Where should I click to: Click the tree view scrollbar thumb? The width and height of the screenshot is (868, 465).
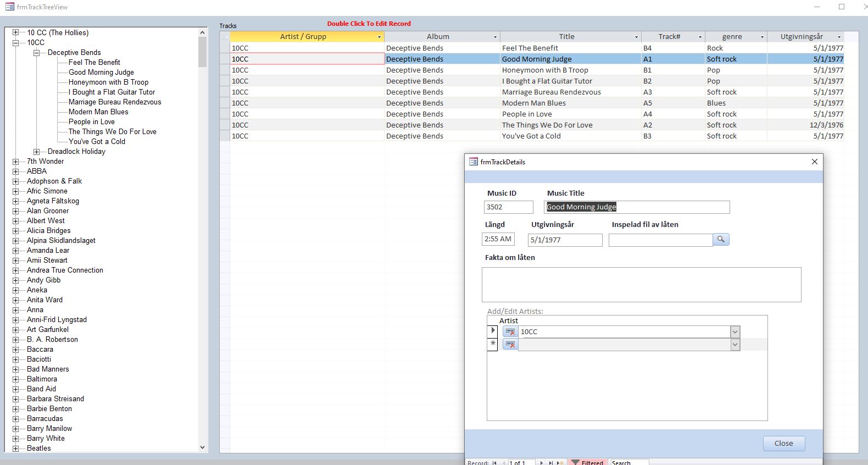(202, 52)
